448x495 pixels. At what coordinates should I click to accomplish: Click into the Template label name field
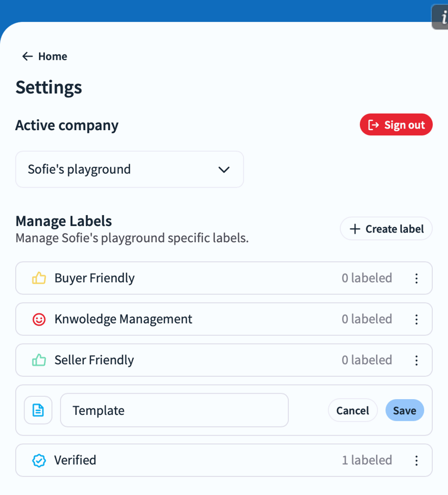coord(174,410)
